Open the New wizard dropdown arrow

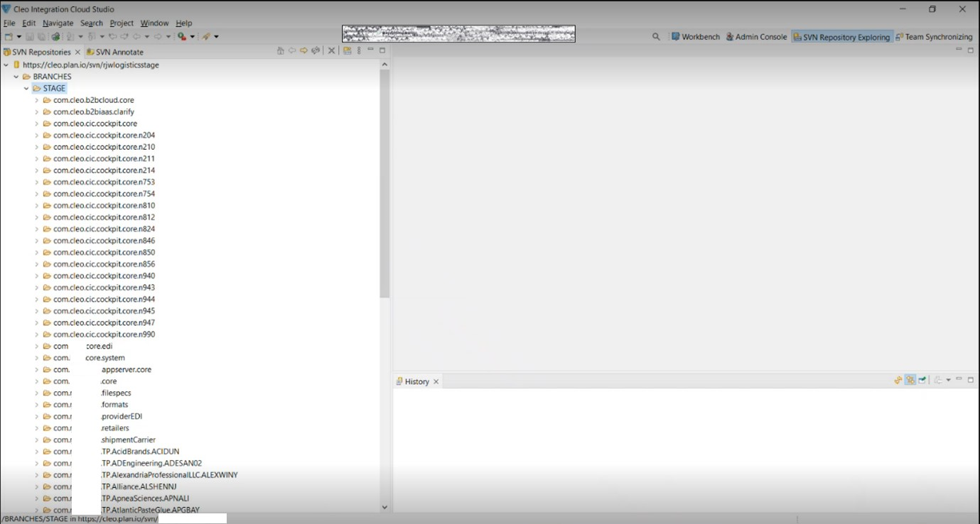[19, 36]
